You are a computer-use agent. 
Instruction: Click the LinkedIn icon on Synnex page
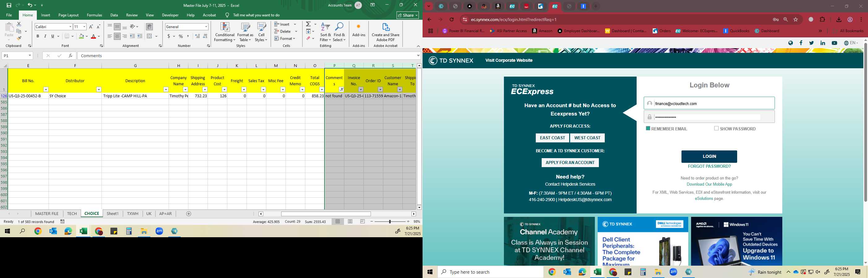point(823,43)
